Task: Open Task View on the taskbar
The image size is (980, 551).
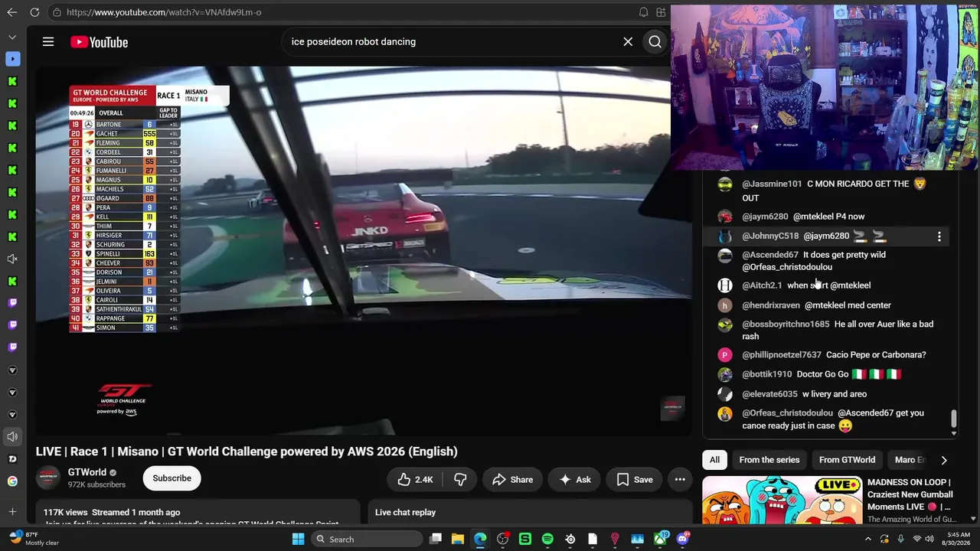Action: pyautogui.click(x=436, y=540)
